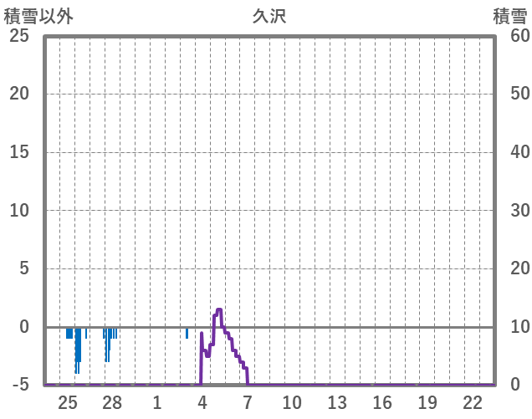Select the 積雪 right axis title
Screen dimensions: 532x419
click(509, 16)
